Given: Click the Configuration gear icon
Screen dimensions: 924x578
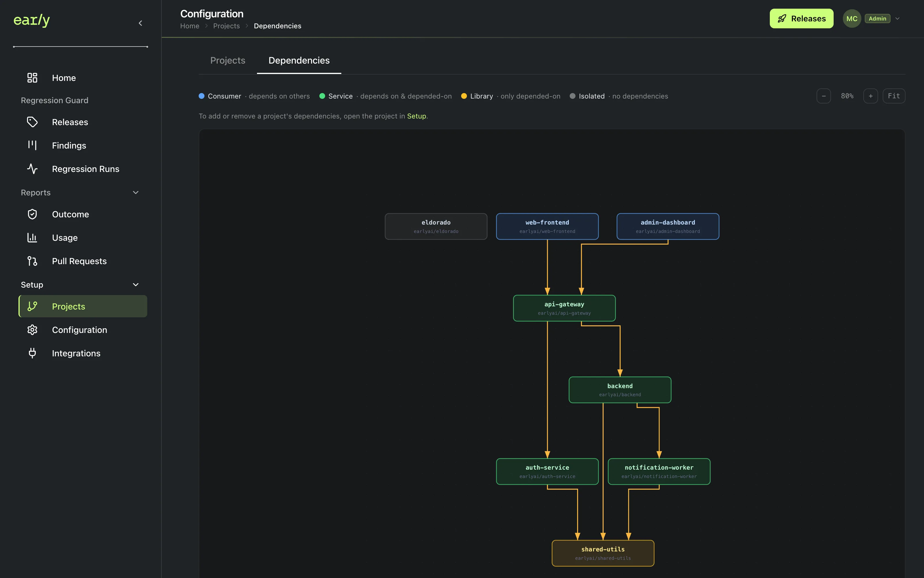Looking at the screenshot, I should [32, 330].
